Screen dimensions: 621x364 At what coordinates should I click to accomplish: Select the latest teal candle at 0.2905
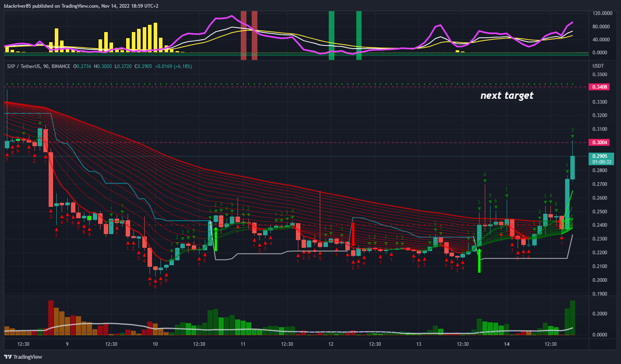[572, 168]
